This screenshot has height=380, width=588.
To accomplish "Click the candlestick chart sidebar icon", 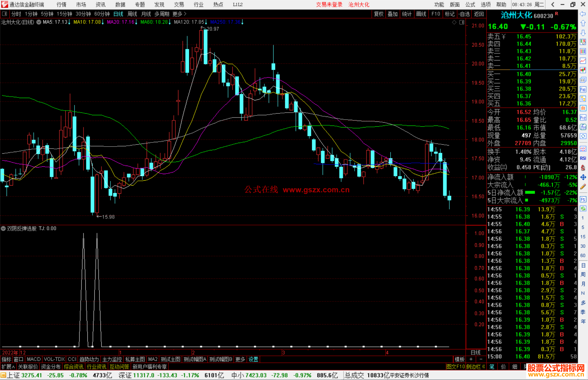I will click(x=583, y=70).
